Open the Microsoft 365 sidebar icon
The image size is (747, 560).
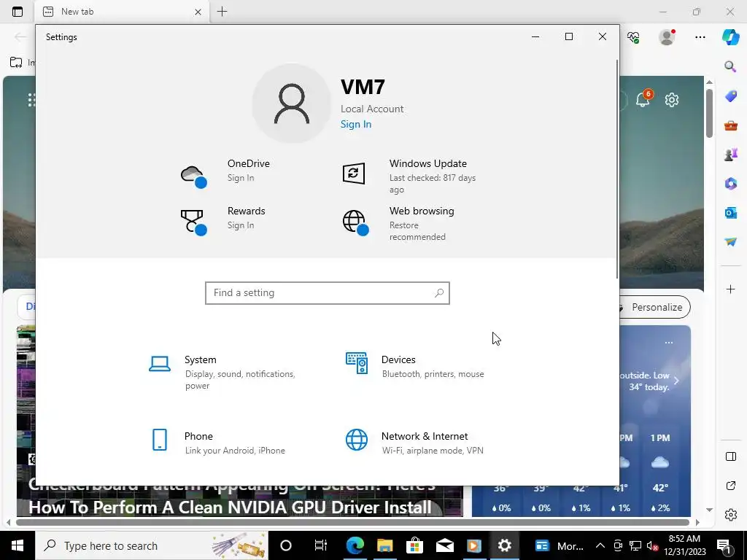[730, 183]
